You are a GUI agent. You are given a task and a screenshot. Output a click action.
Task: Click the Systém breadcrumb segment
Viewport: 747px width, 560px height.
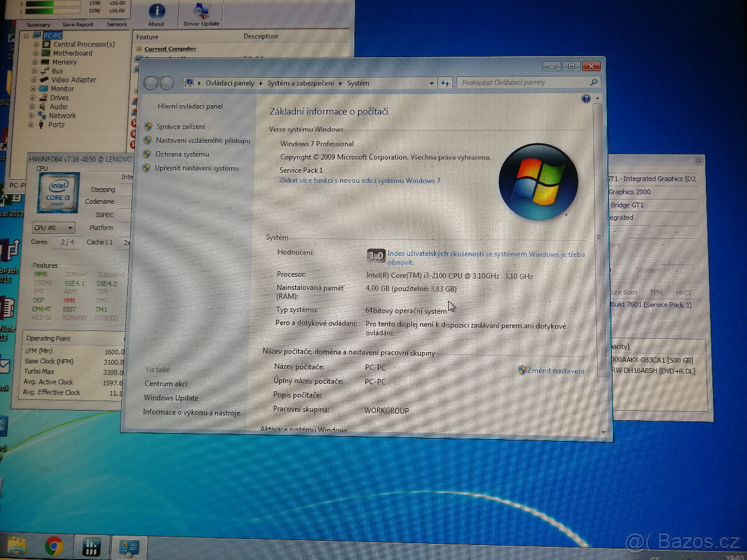pos(358,83)
